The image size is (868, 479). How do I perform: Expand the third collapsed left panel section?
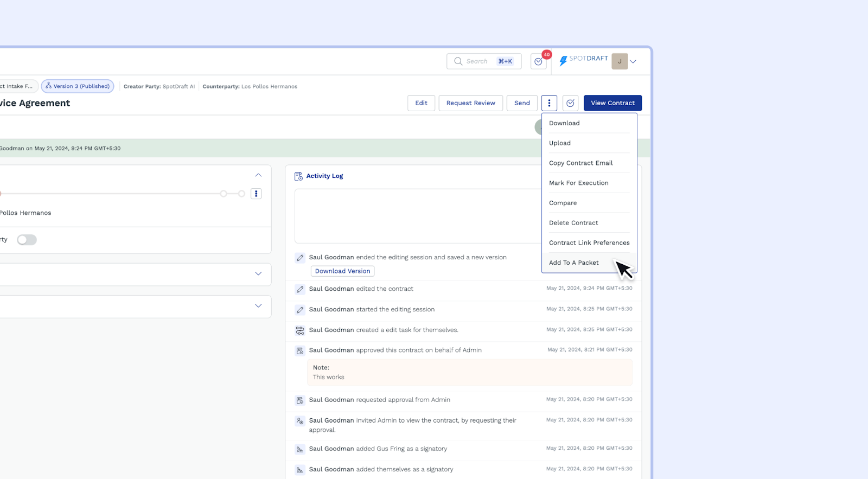[x=258, y=306]
